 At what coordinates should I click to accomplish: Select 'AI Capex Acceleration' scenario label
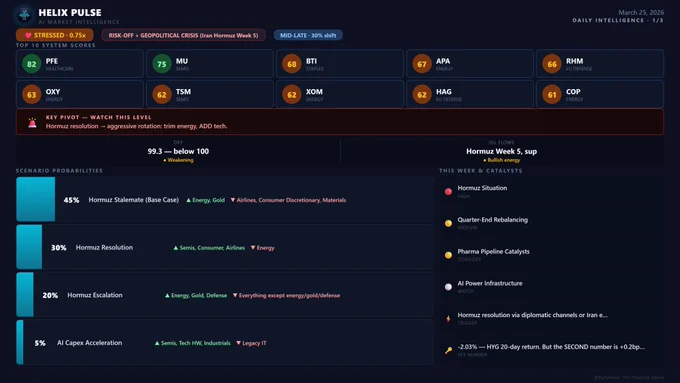90,343
